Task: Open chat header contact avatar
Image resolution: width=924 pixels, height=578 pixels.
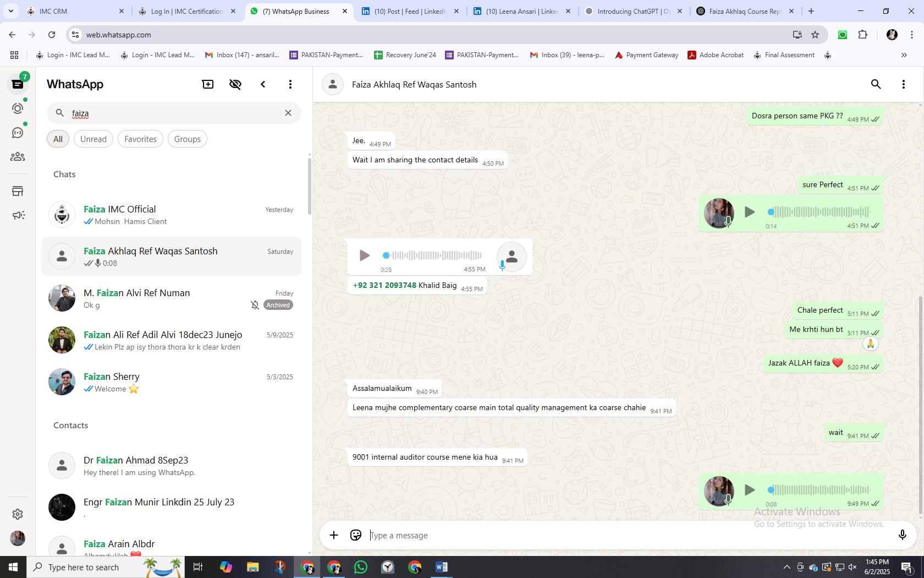Action: click(333, 84)
